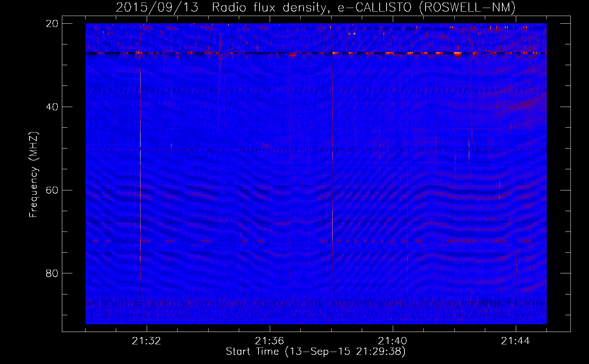
Task: Click the 20 MHz frequency tick label
Action: pyautogui.click(x=52, y=24)
